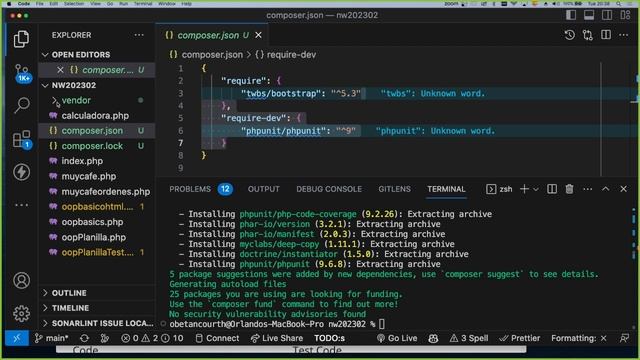Open Explorer views and more actions ellipsis
This screenshot has height=360, width=640.
click(x=139, y=35)
